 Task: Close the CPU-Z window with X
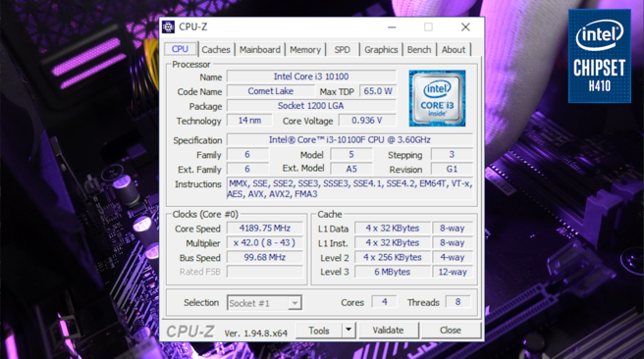(x=465, y=27)
